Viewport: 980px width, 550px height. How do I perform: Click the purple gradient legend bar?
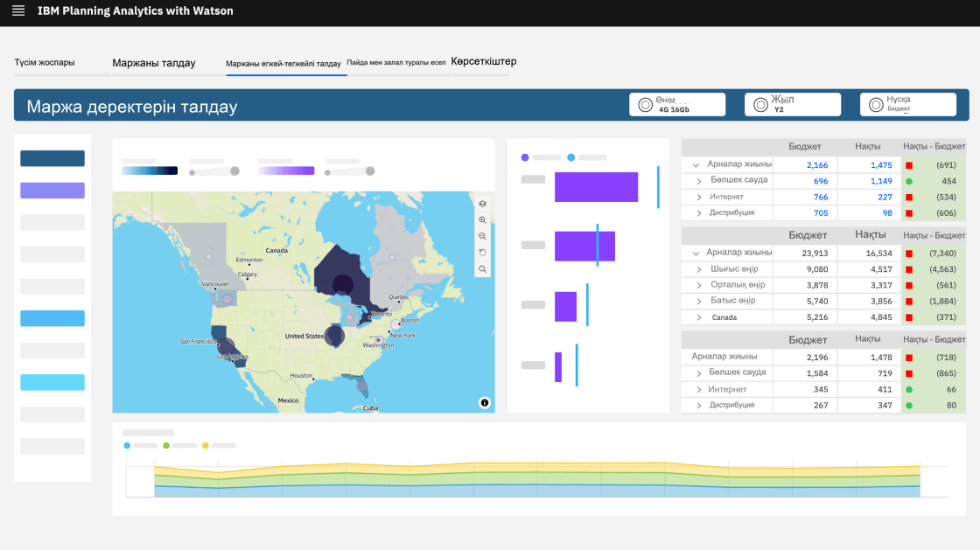pyautogui.click(x=286, y=171)
